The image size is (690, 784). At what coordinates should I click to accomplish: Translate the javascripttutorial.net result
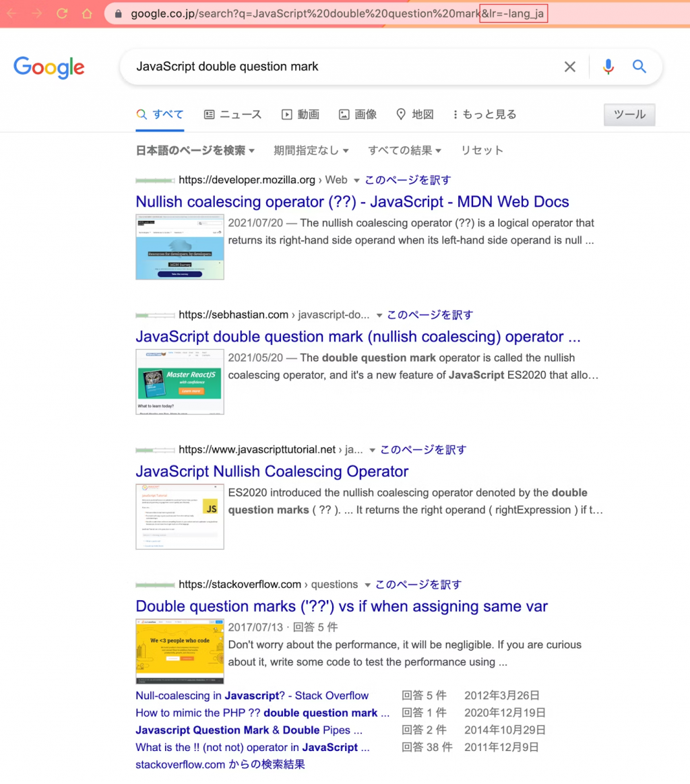[x=423, y=450]
